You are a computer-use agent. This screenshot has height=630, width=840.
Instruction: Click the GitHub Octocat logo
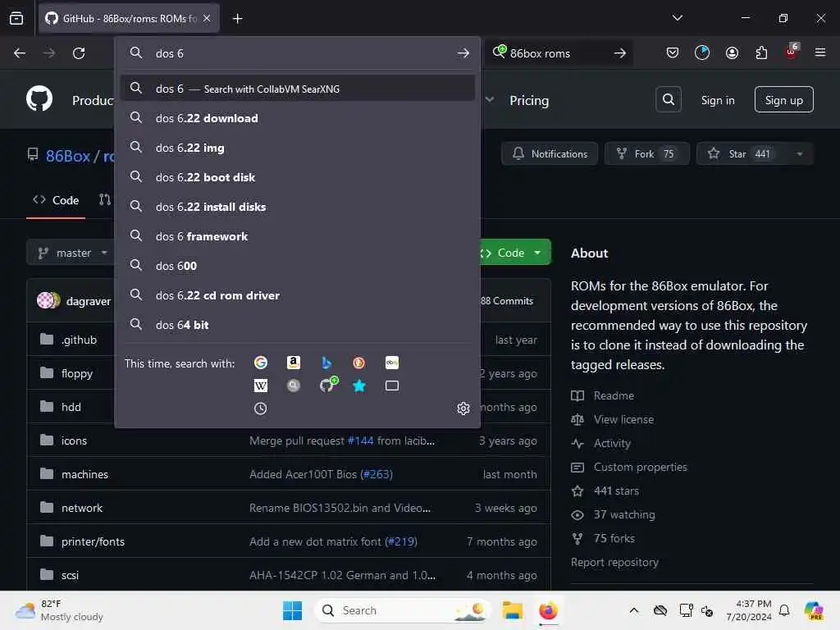pos(39,99)
